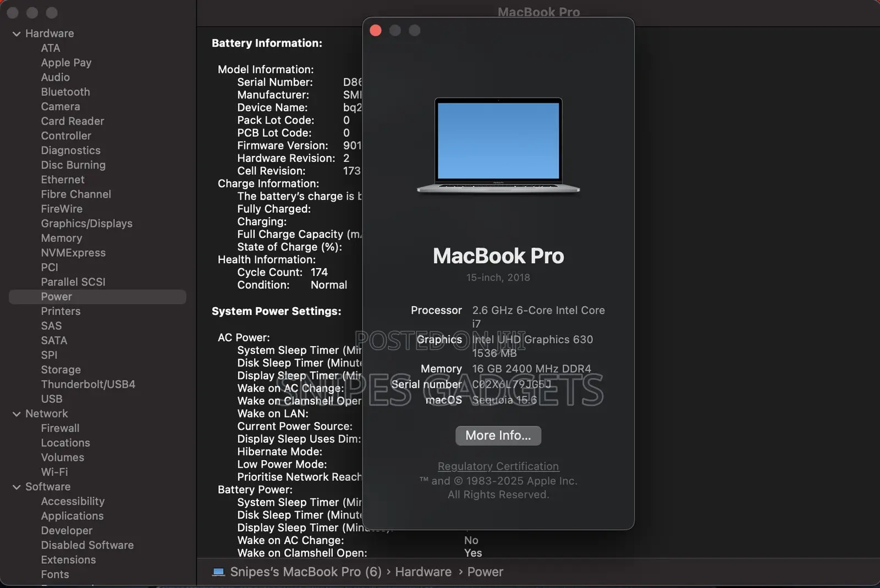Select SATA in the sidebar
Viewport: 880px width, 588px height.
(54, 341)
